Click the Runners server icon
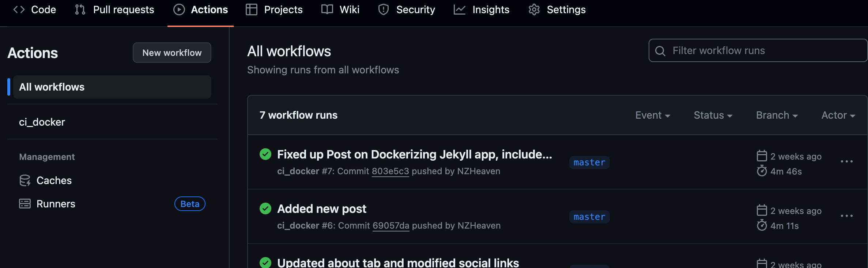The width and height of the screenshot is (868, 268). tap(25, 204)
